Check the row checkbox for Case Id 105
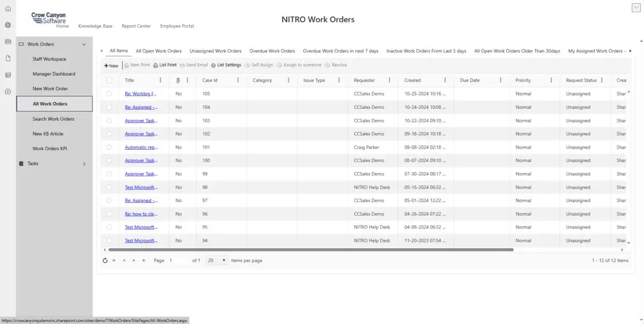644x324 pixels. (x=109, y=93)
